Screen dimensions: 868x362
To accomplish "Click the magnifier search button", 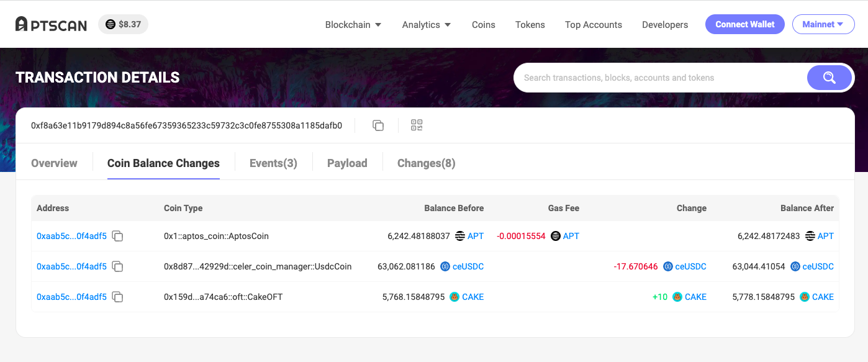I will (829, 78).
